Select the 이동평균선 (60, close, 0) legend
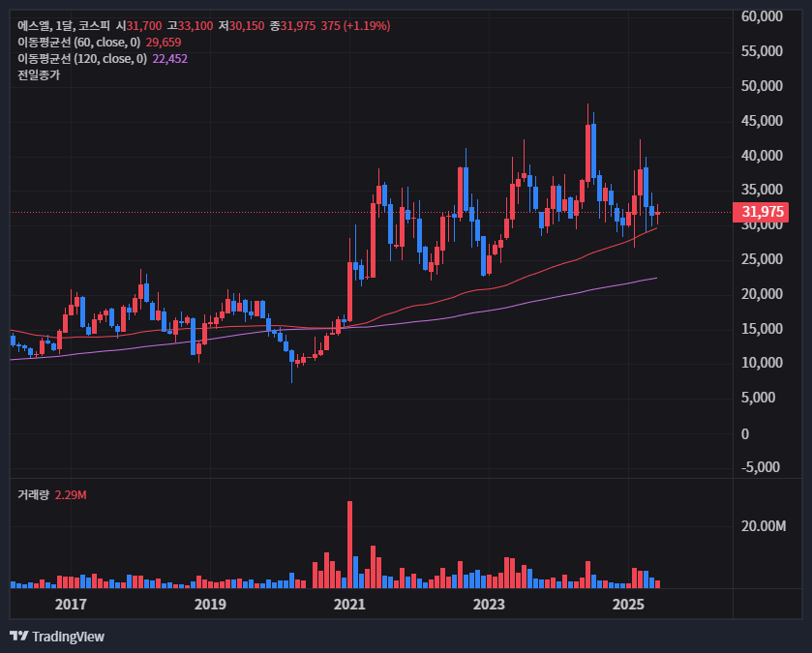This screenshot has height=653, width=812. (78, 42)
